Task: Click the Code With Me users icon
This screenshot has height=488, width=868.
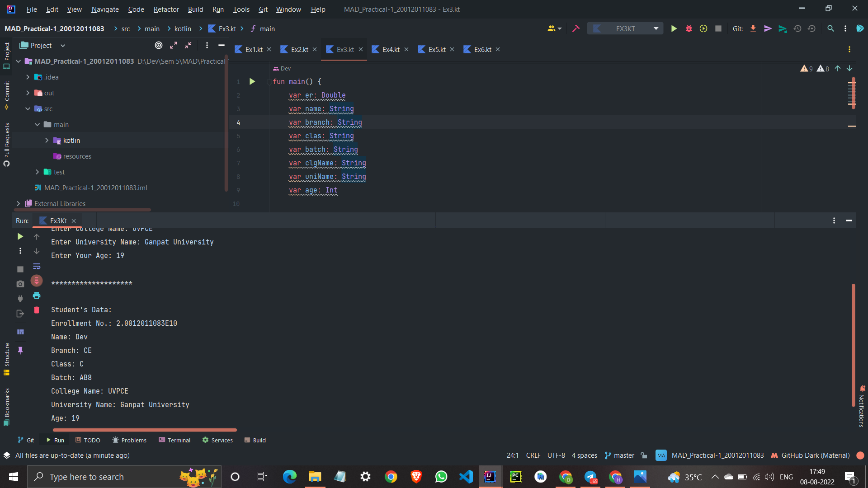Action: [x=554, y=28]
